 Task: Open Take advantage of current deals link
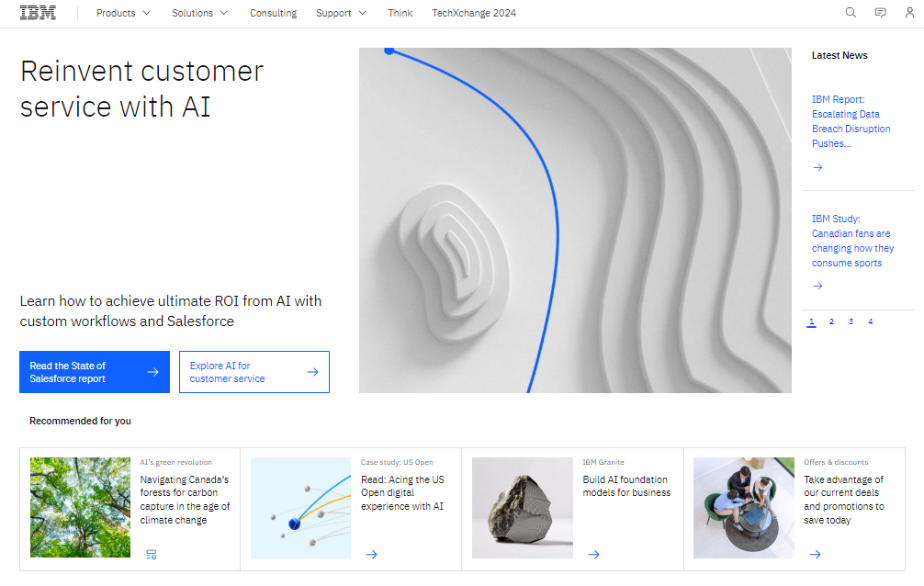[x=844, y=500]
